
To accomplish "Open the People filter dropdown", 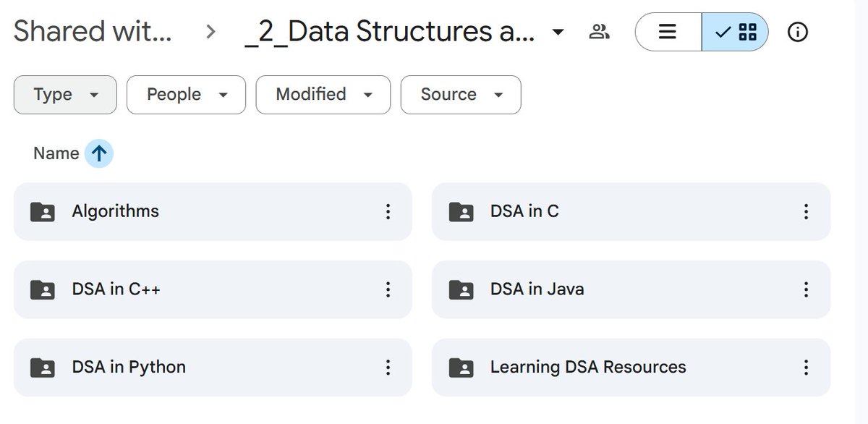I will pos(186,95).
